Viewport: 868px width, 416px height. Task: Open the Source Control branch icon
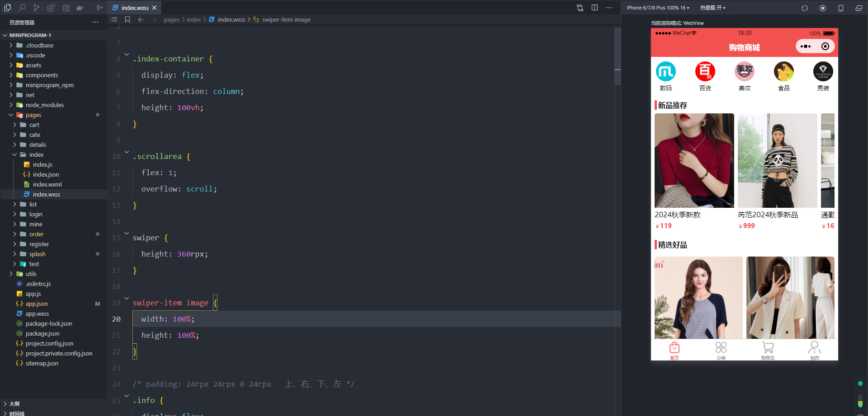(37, 8)
